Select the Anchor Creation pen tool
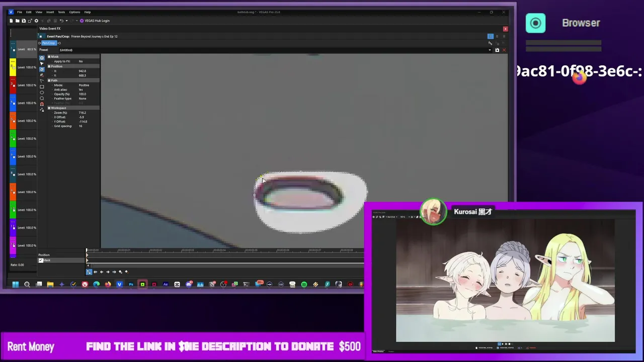Viewport: 644px width, 362px height. tap(42, 69)
